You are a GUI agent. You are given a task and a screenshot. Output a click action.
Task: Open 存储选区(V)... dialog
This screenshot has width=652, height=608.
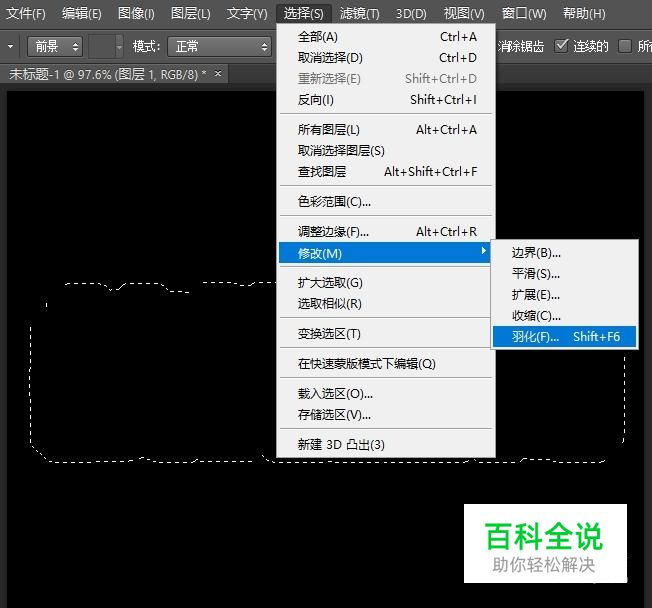pos(387,415)
